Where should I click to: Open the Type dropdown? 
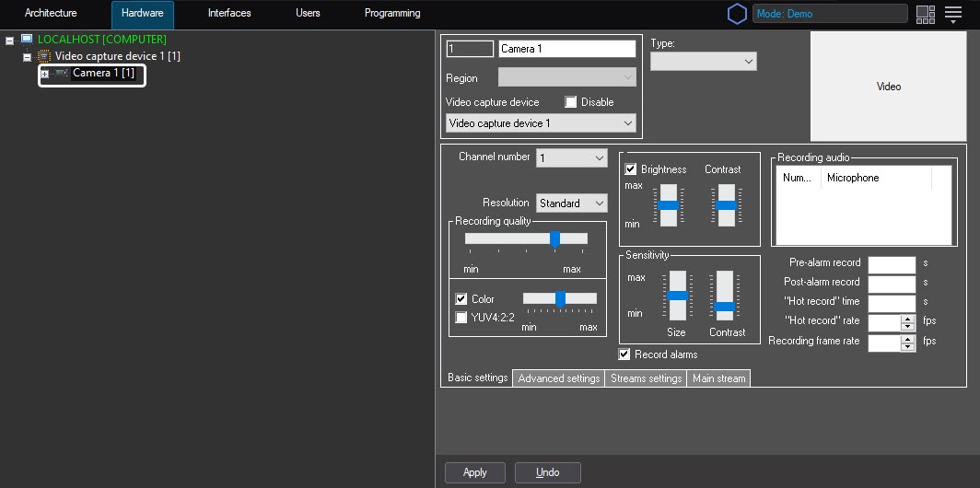pos(703,62)
